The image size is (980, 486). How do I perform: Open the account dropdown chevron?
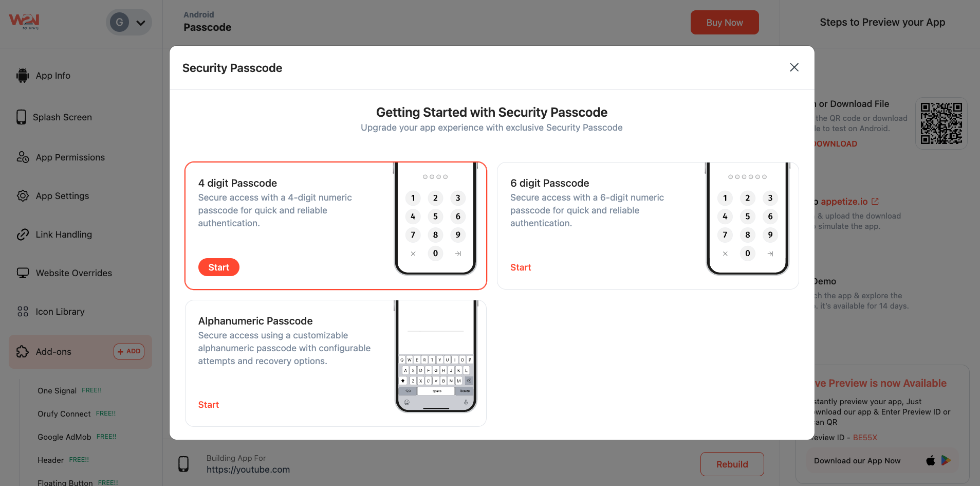tap(141, 23)
